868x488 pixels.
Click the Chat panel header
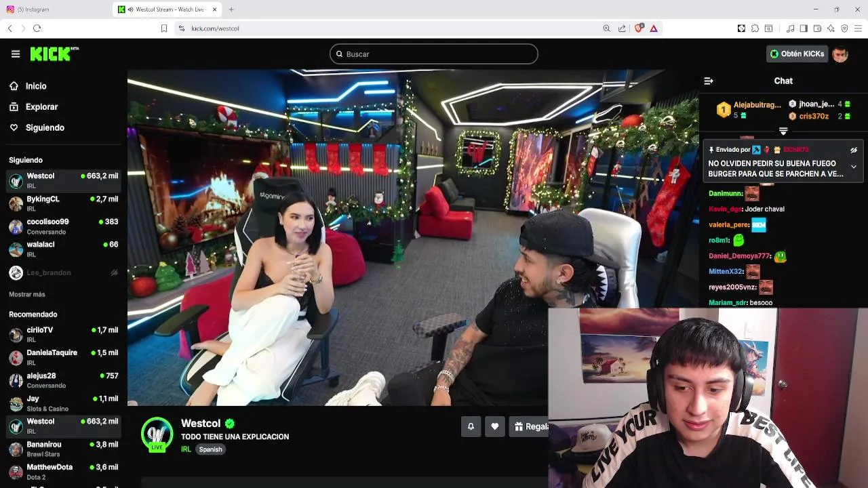click(x=783, y=81)
